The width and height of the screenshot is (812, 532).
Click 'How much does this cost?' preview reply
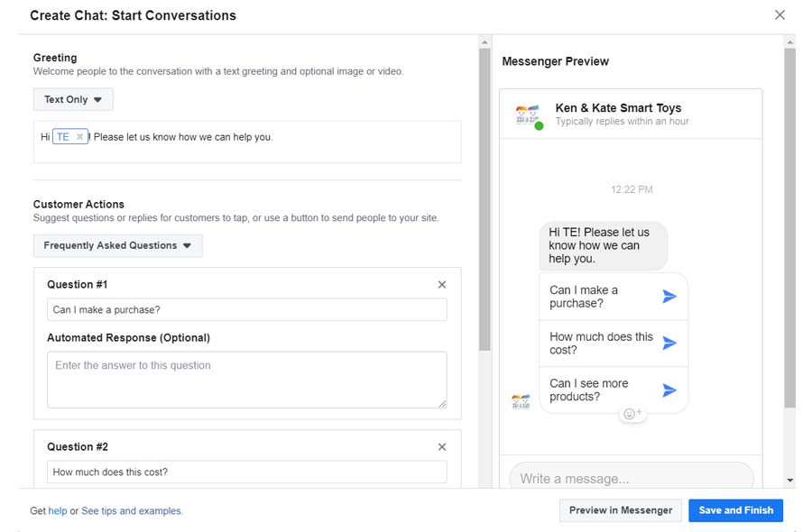point(614,344)
